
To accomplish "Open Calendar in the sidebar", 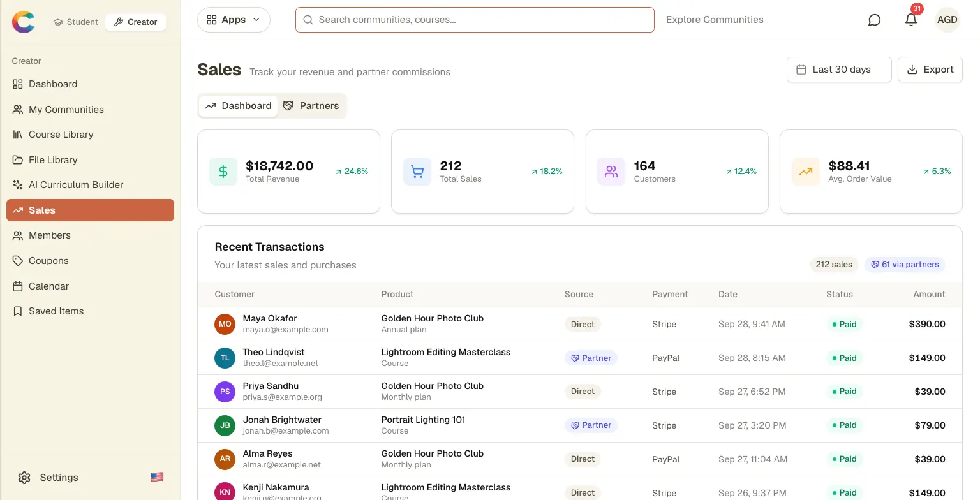I will [x=90, y=286].
